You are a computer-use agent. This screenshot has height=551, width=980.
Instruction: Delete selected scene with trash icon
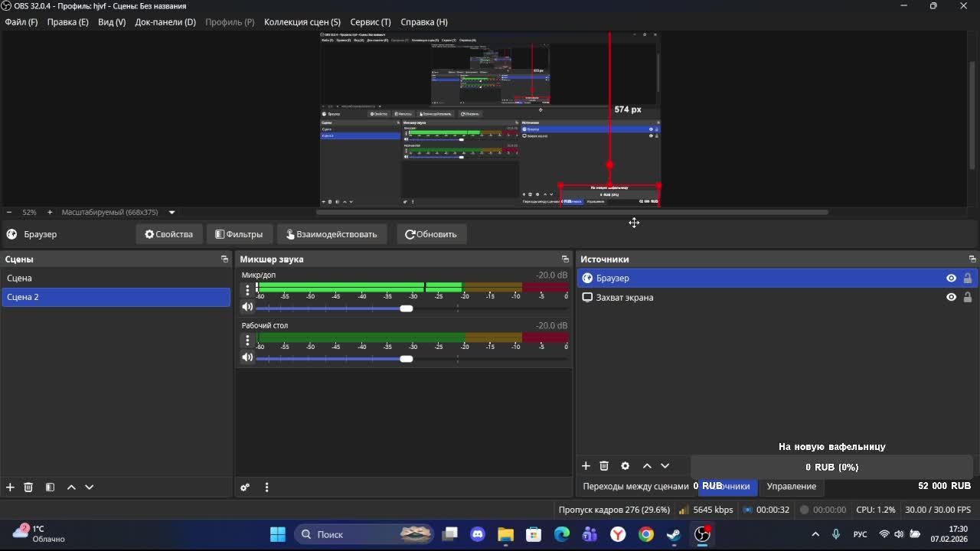28,487
